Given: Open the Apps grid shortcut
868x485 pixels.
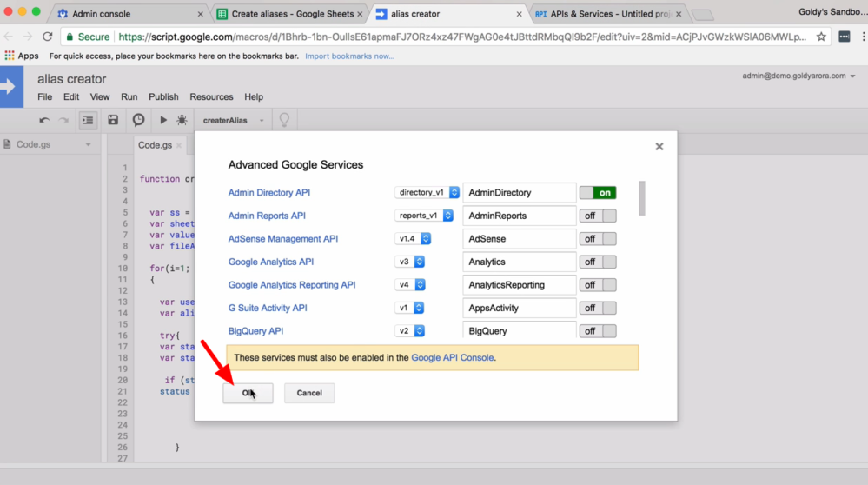Looking at the screenshot, I should pos(21,56).
